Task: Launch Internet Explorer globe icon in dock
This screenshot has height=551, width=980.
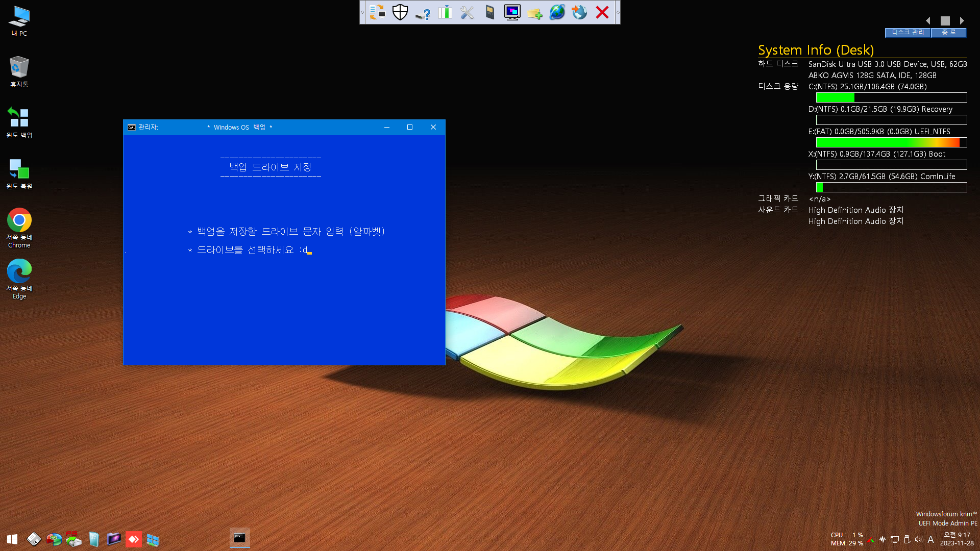Action: 557,12
